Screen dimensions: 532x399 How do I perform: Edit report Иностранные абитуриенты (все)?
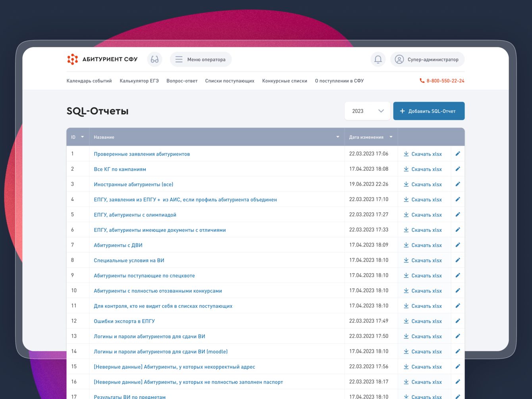click(x=458, y=184)
